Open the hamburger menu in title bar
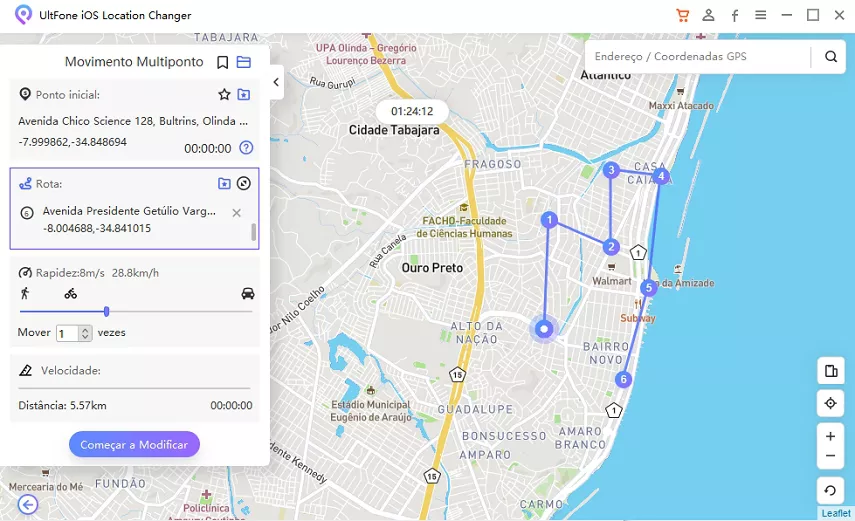Screen dimensions: 855x521 tap(761, 15)
